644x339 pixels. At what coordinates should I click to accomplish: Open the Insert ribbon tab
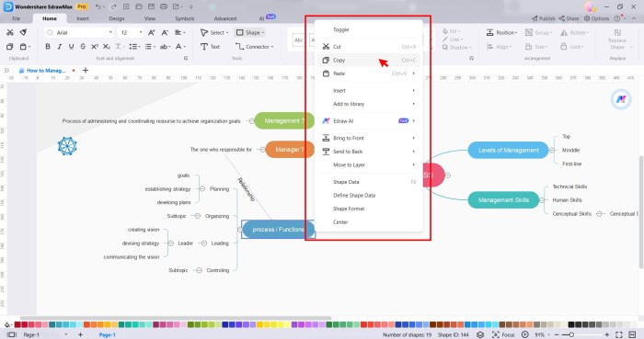pyautogui.click(x=83, y=18)
